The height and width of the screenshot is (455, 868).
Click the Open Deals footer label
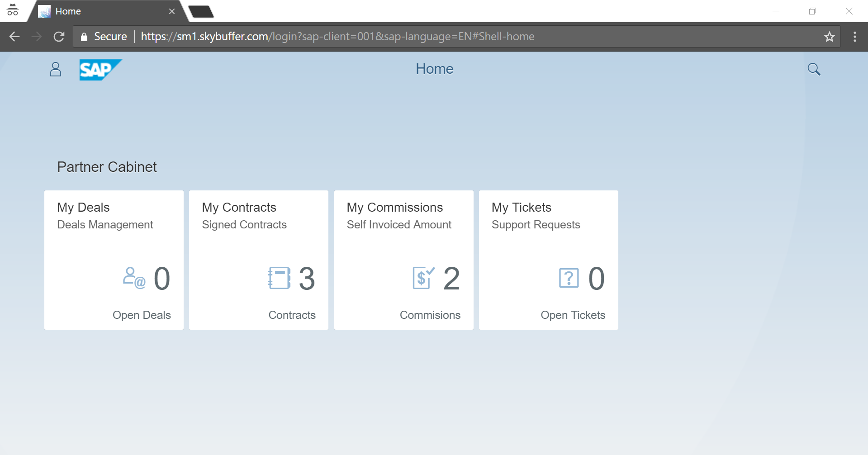[142, 315]
